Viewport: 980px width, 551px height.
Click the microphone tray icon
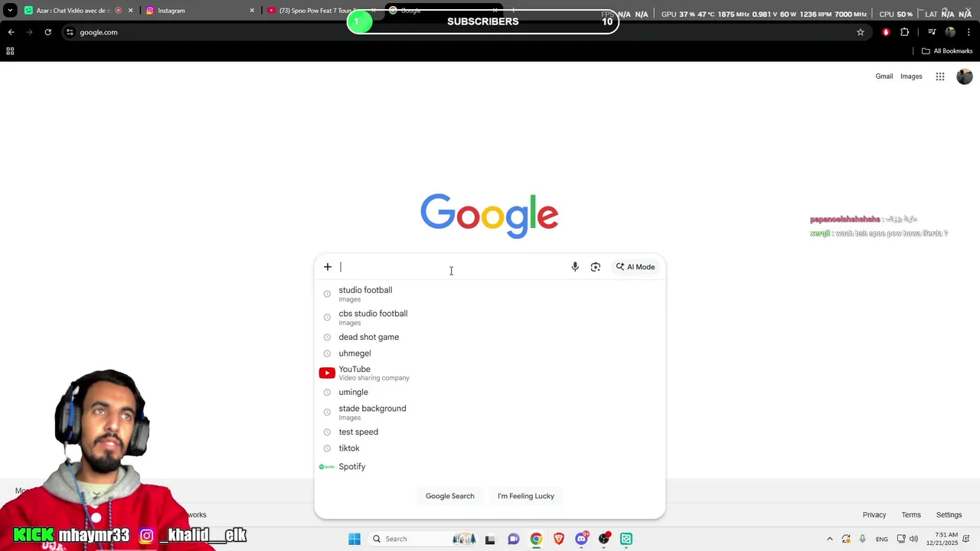(x=863, y=539)
